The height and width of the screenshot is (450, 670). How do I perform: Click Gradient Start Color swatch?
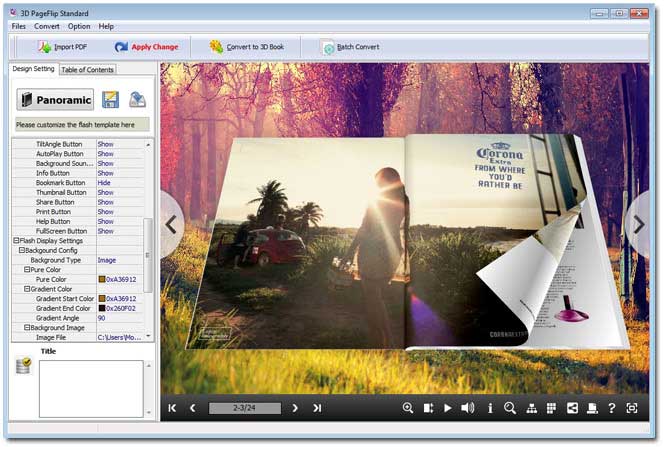click(102, 299)
